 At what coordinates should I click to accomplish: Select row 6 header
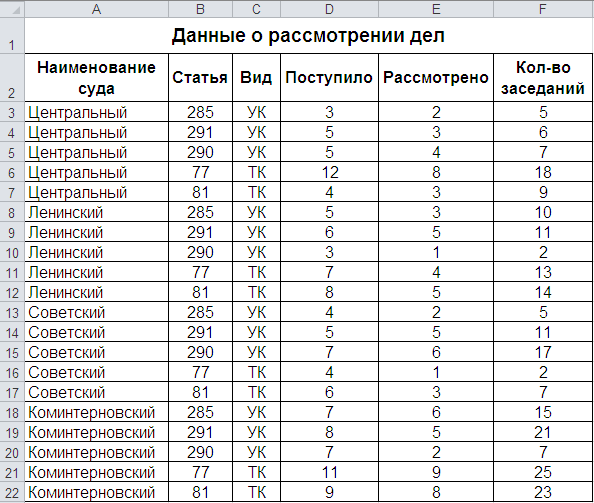point(12,172)
